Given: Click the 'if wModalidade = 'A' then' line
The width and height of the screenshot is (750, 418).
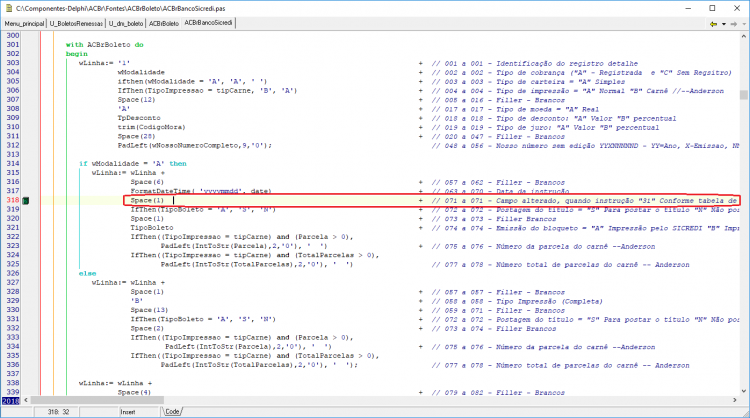Looking at the screenshot, I should click(132, 164).
